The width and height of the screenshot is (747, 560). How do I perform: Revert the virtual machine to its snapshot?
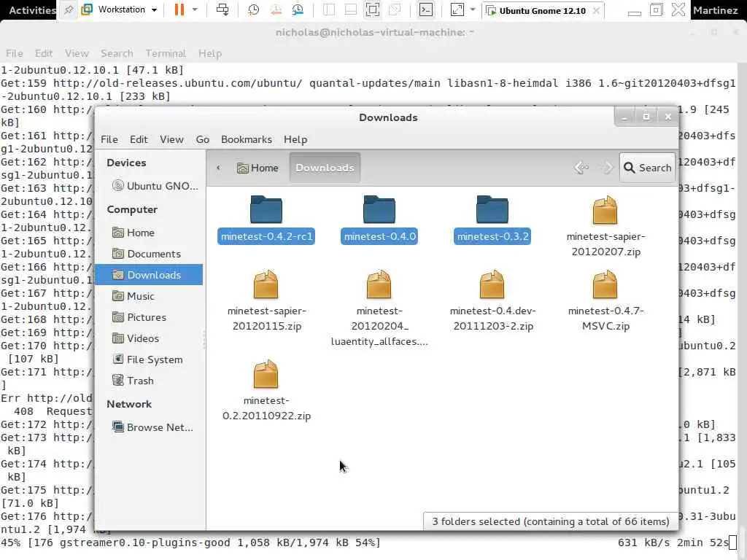click(x=276, y=9)
